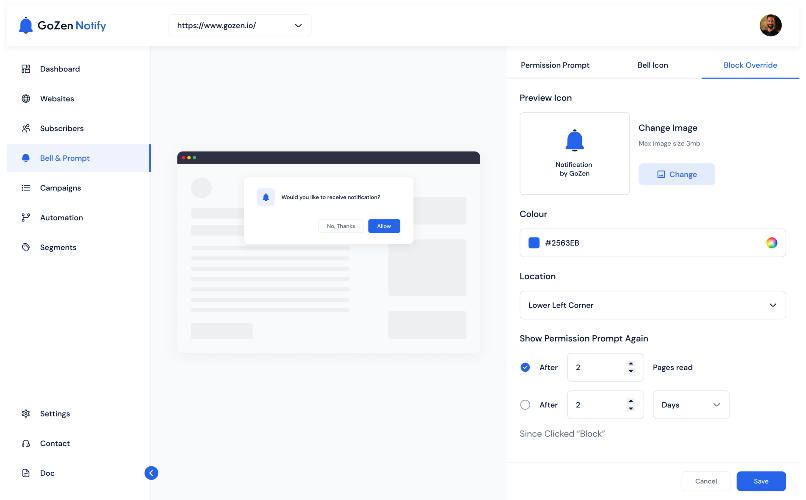Switch to the Permission Prompt tab
Viewport: 806px width, 500px height.
pyautogui.click(x=555, y=65)
